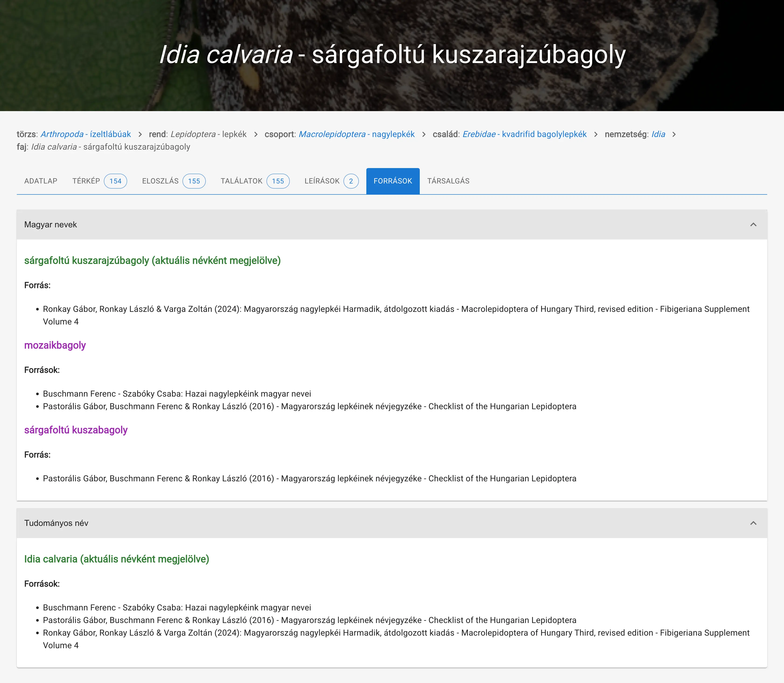Open the Macrolepidoptera - nagylepkék link
This screenshot has width=784, height=683.
357,134
